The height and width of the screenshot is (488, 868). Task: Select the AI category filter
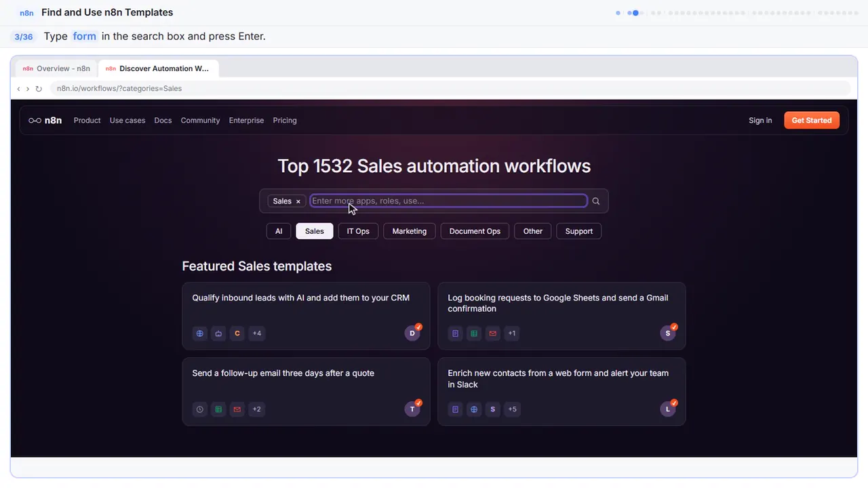click(x=279, y=231)
